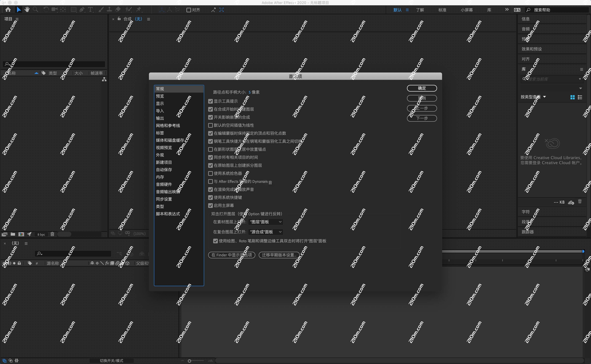
Task: Toggle the 使用系统快捷键 checkbox
Action: [x=210, y=198]
